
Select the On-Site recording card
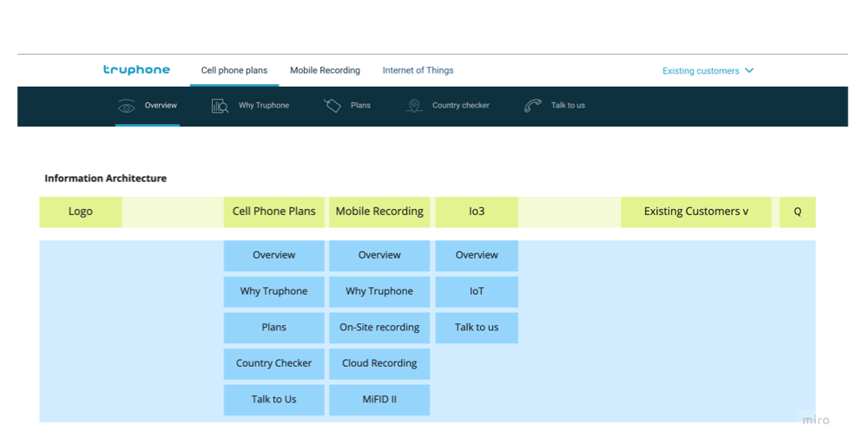[x=379, y=328]
